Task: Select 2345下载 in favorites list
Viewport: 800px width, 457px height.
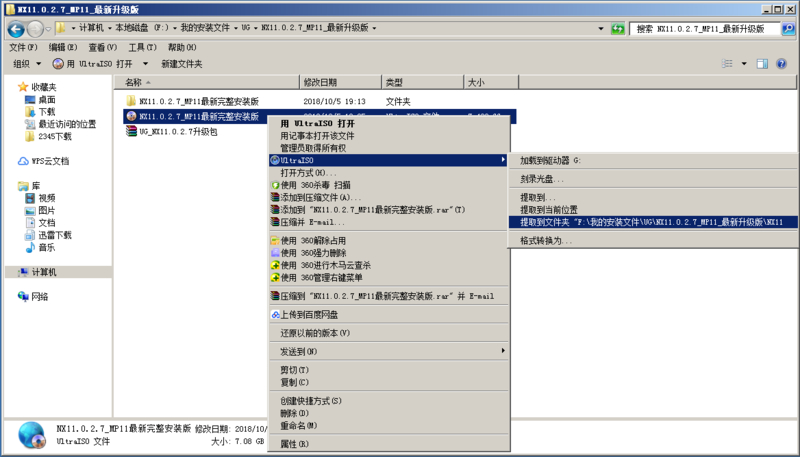Action: coord(55,136)
